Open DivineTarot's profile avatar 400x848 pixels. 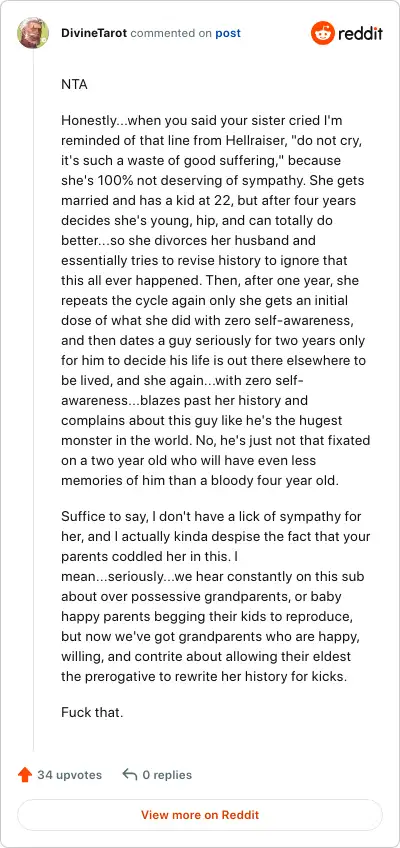pyautogui.click(x=33, y=33)
